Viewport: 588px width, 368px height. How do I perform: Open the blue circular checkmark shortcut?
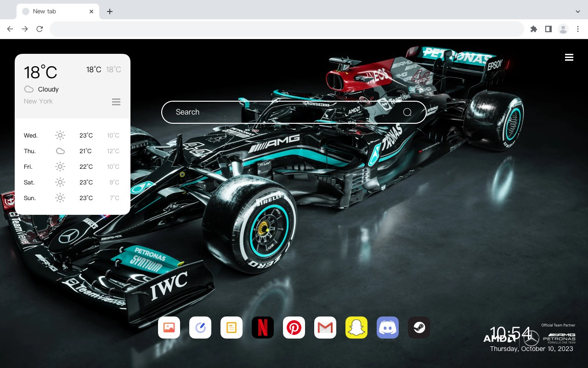click(x=200, y=328)
